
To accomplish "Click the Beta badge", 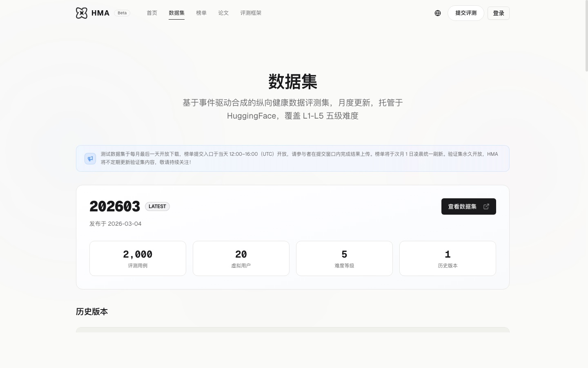I will (122, 13).
